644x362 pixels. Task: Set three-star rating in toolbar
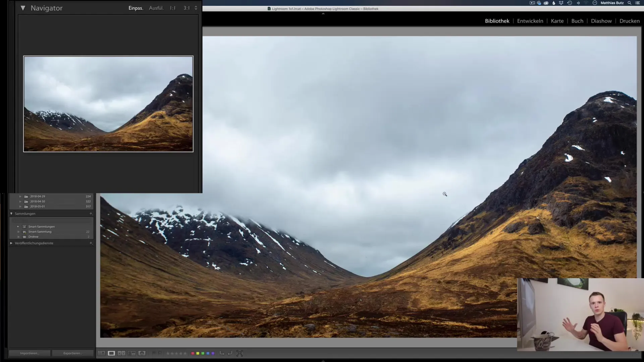(176, 353)
